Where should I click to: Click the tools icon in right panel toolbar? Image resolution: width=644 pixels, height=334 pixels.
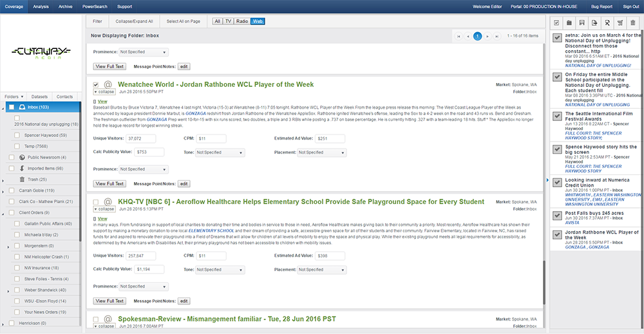point(607,23)
